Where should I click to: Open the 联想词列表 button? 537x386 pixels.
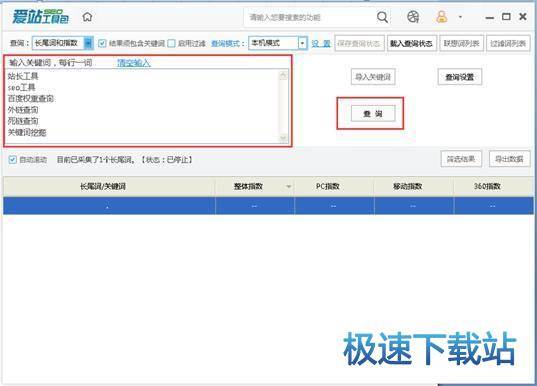tap(461, 43)
